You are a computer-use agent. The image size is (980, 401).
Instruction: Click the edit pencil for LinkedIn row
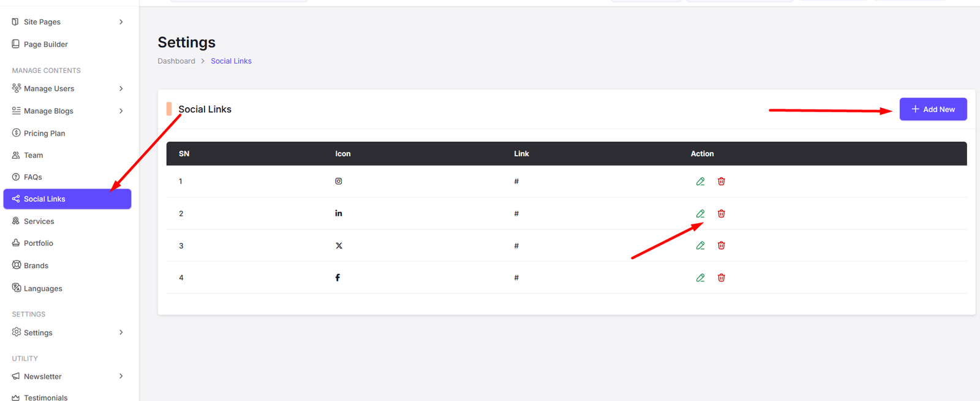700,213
